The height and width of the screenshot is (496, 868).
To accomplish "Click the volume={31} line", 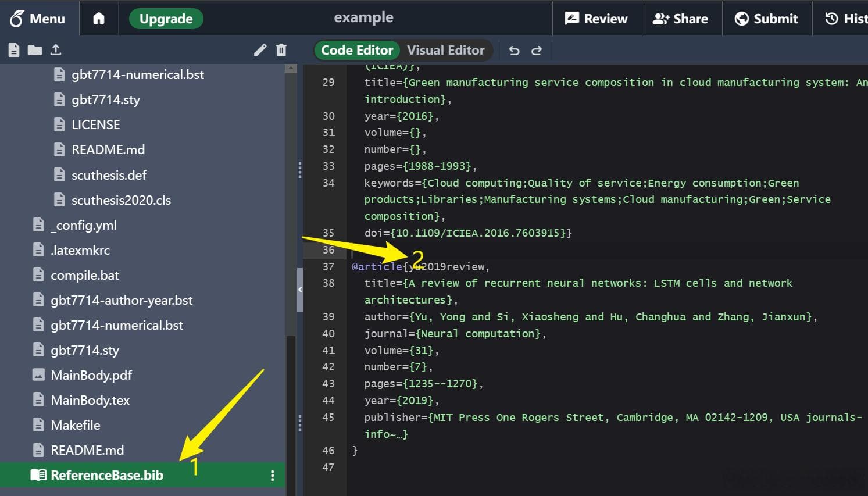I will pyautogui.click(x=402, y=351).
